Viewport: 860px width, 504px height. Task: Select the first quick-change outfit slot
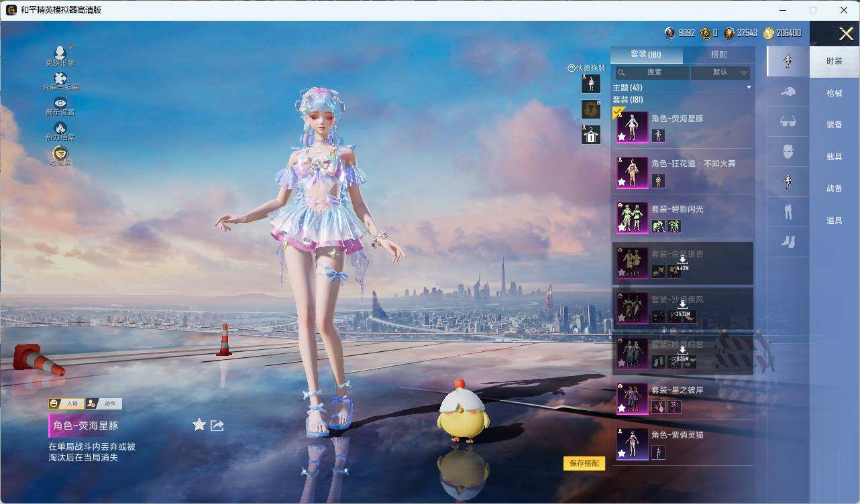590,84
